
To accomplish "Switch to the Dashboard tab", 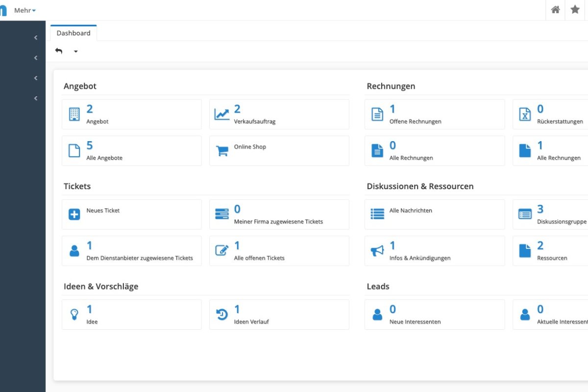I will coord(73,33).
